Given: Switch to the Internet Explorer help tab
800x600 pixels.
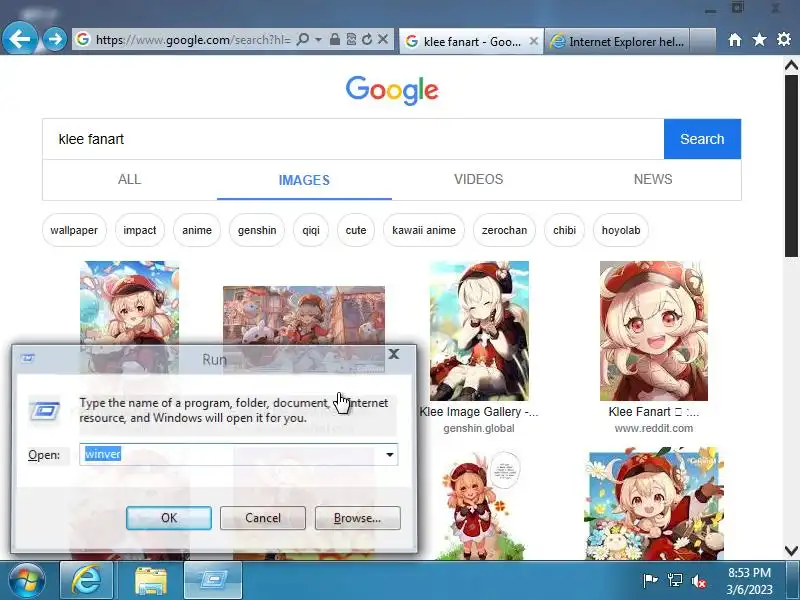Looking at the screenshot, I should coord(617,41).
